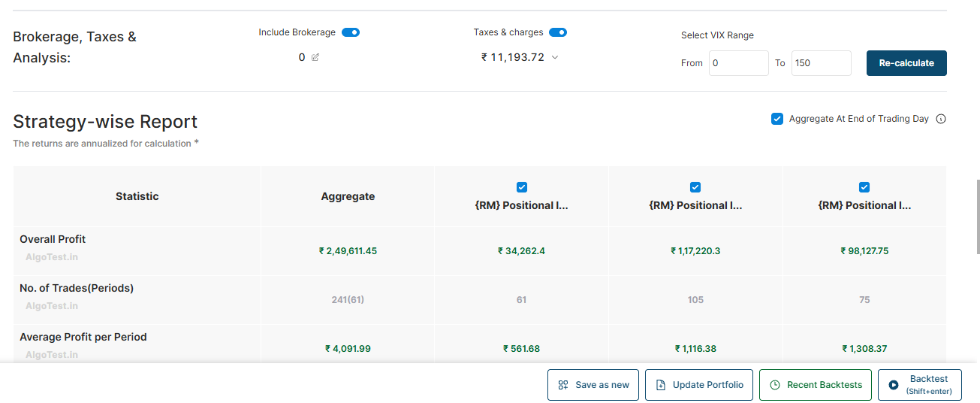Click Save as new

[593, 385]
